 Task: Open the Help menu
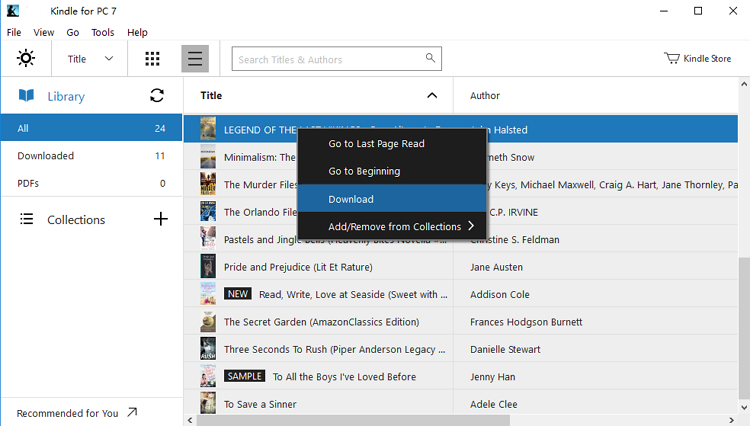137,32
